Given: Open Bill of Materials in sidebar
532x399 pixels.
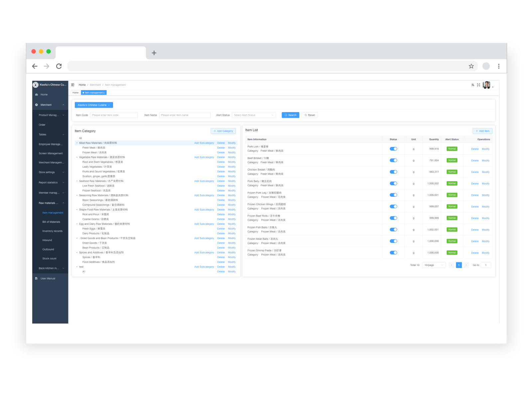Looking at the screenshot, I should (x=51, y=222).
